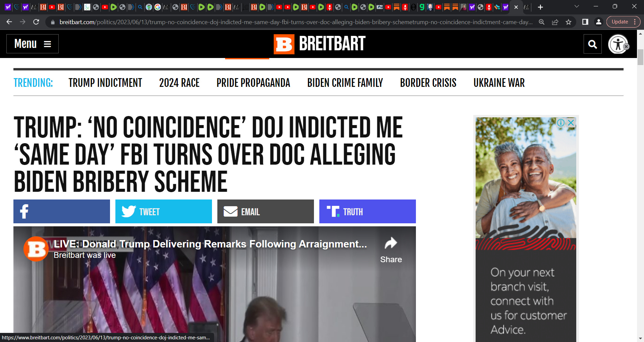Open the live video title link
644x342 pixels.
(210, 244)
